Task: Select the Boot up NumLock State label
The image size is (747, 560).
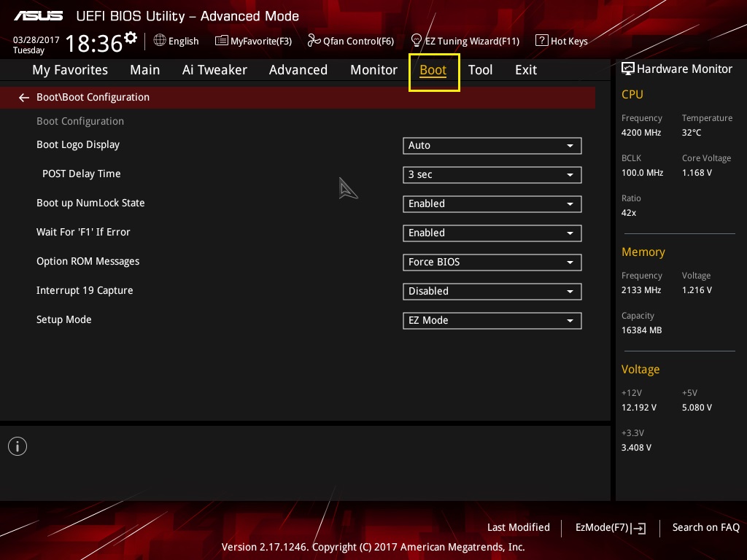Action: click(x=90, y=203)
